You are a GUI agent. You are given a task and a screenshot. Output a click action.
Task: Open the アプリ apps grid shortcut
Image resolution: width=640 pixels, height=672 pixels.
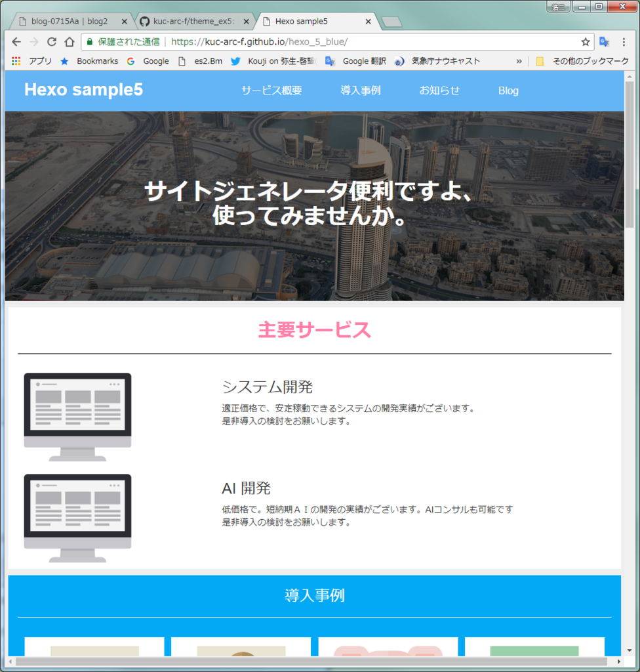(31, 61)
